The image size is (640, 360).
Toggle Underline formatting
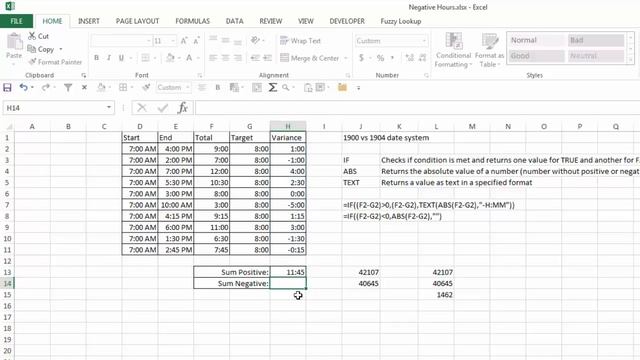pos(121,58)
